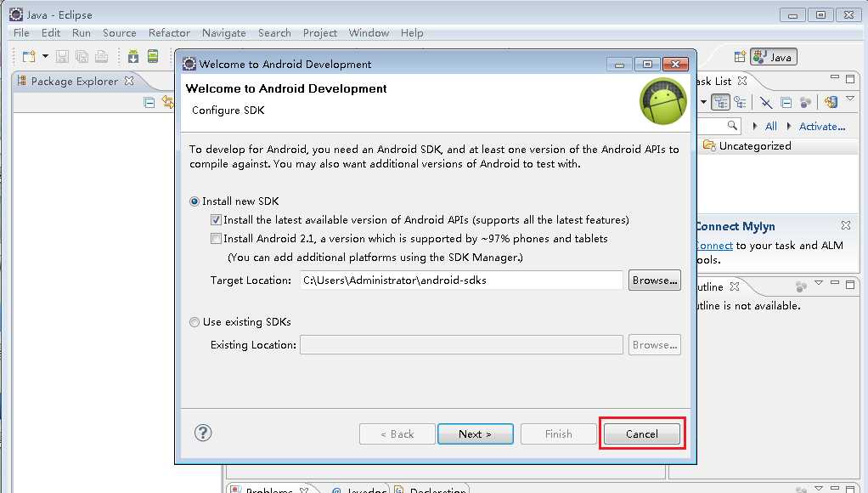Uncheck Install the latest available Android APIs
The width and height of the screenshot is (868, 493).
point(216,220)
